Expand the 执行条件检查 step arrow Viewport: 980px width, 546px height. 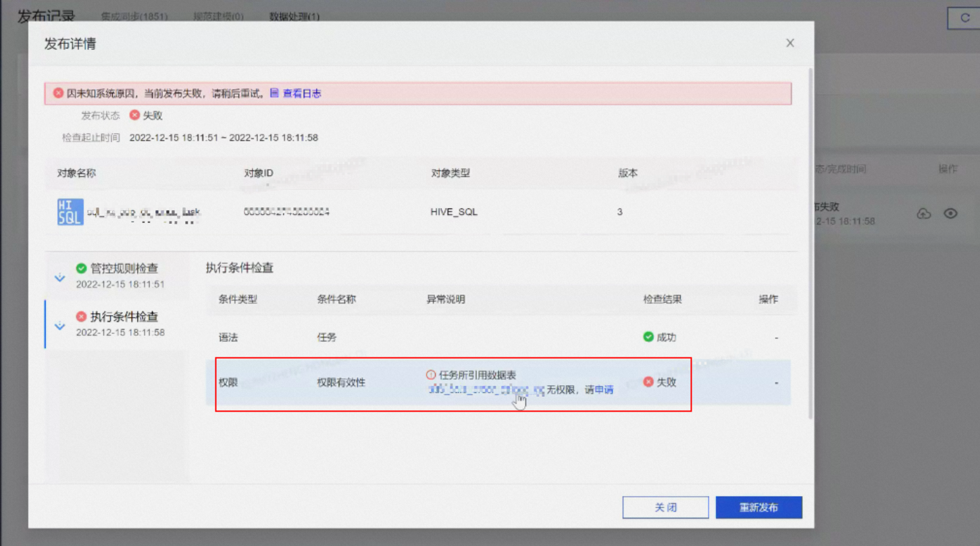[59, 326]
